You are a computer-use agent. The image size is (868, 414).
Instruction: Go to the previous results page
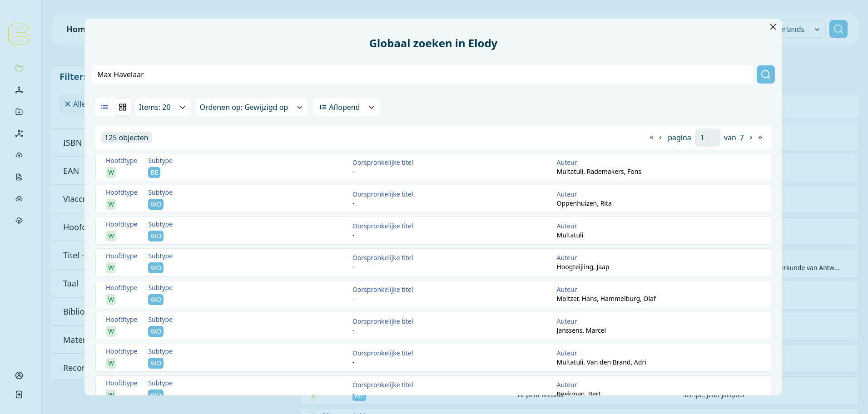660,138
